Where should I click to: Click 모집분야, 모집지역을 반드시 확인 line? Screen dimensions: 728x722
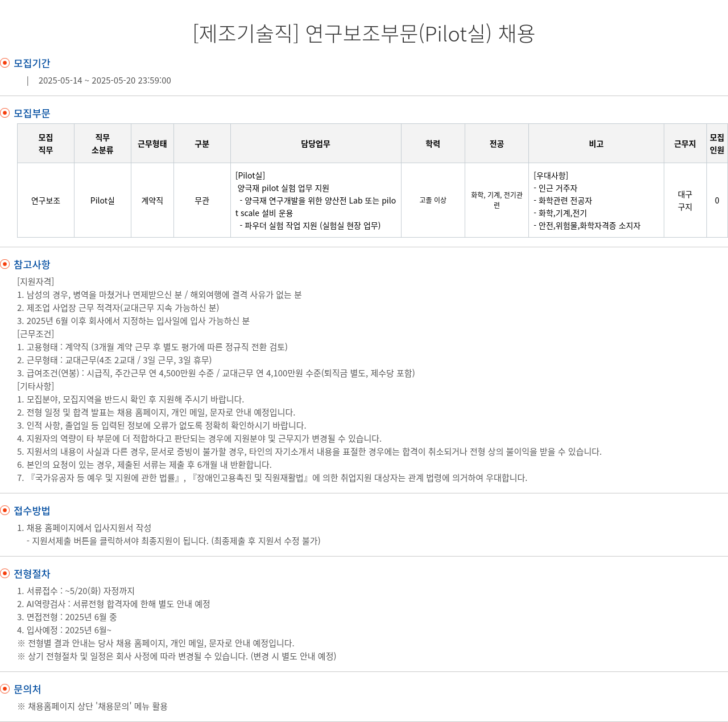tap(130, 399)
